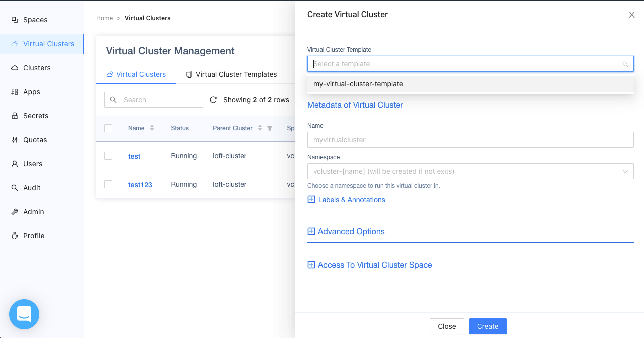Toggle the select-all rows checkbox

point(108,128)
